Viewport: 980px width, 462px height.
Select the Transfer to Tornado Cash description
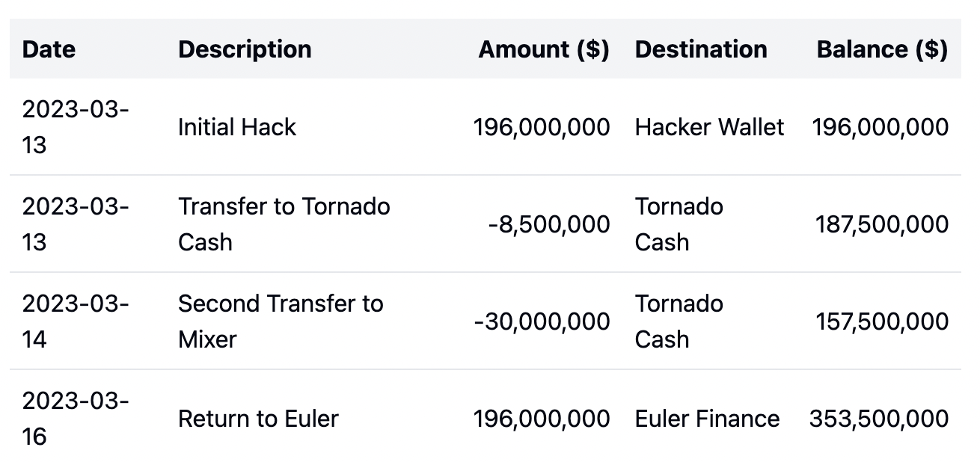click(284, 224)
